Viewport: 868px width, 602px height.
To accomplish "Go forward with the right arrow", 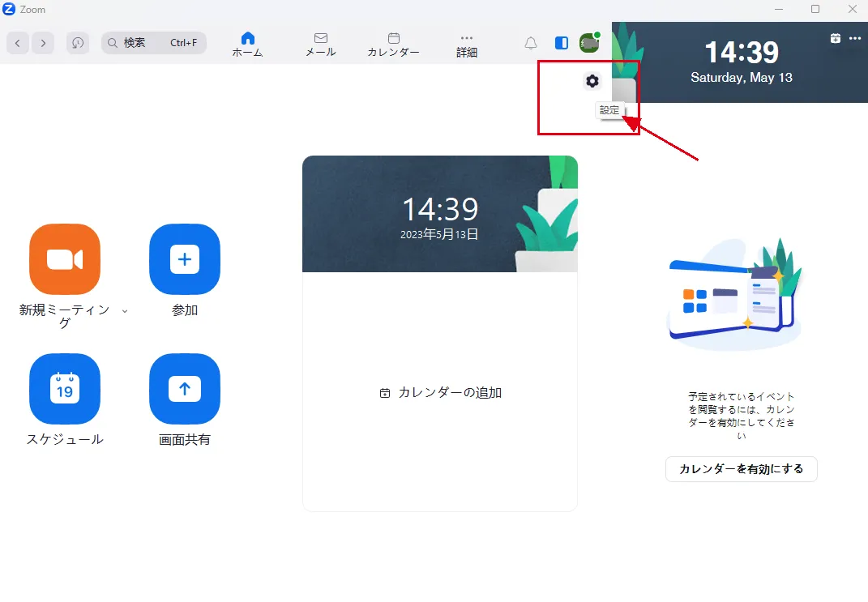I will [x=43, y=43].
